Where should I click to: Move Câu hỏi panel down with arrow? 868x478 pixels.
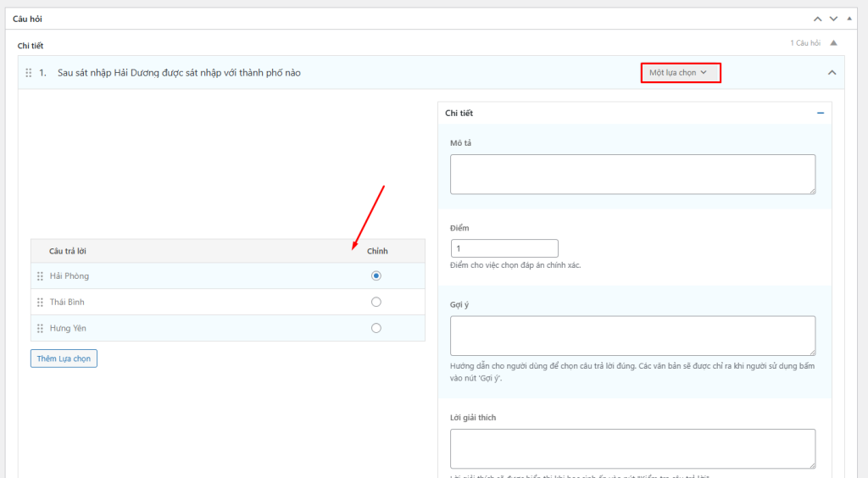[833, 18]
